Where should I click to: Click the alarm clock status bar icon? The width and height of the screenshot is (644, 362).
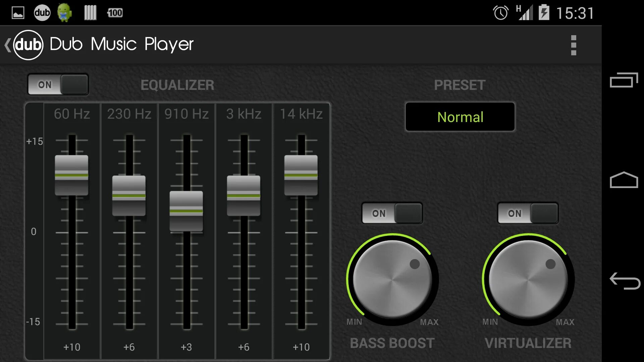pos(500,12)
